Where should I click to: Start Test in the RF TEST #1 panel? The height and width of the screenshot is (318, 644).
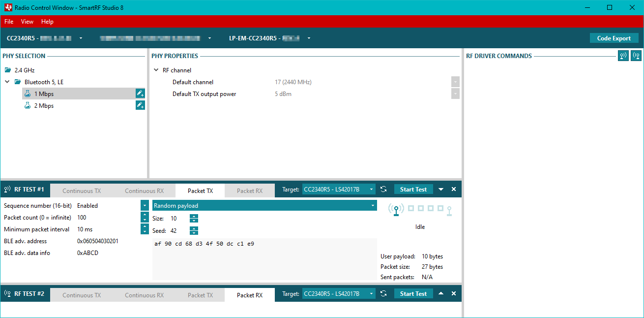click(413, 190)
